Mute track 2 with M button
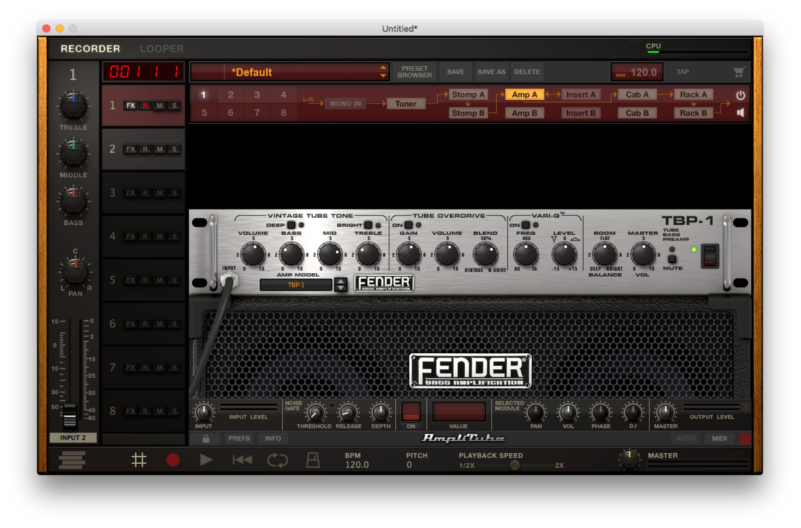The width and height of the screenshot is (801, 528). (x=160, y=150)
